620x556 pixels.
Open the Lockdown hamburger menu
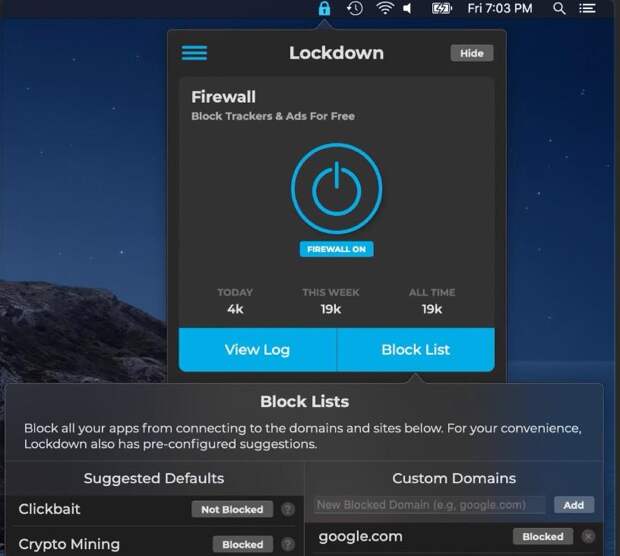tap(194, 53)
